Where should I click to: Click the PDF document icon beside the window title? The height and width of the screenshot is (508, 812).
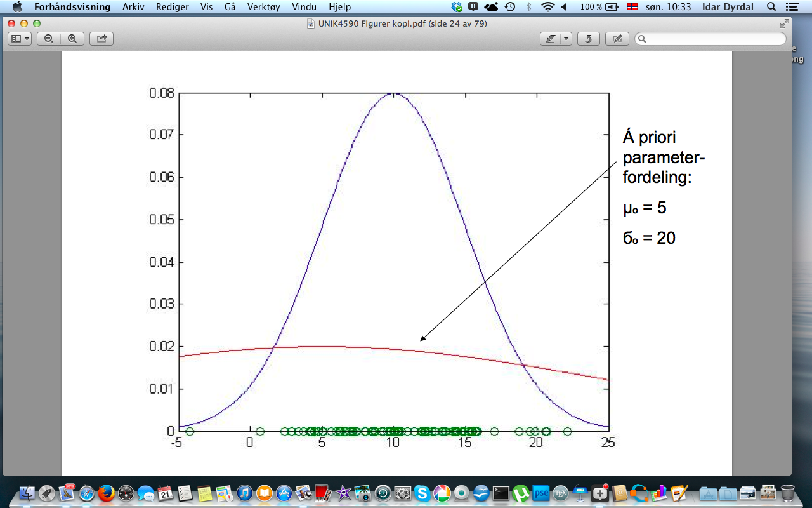tap(311, 23)
